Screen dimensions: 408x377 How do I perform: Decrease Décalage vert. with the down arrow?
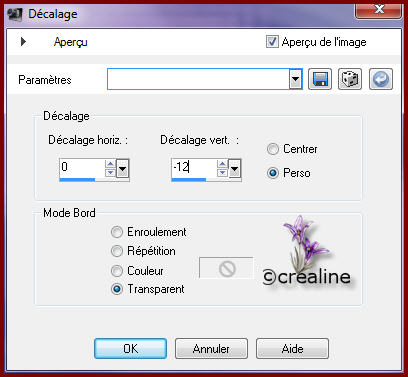click(222, 172)
